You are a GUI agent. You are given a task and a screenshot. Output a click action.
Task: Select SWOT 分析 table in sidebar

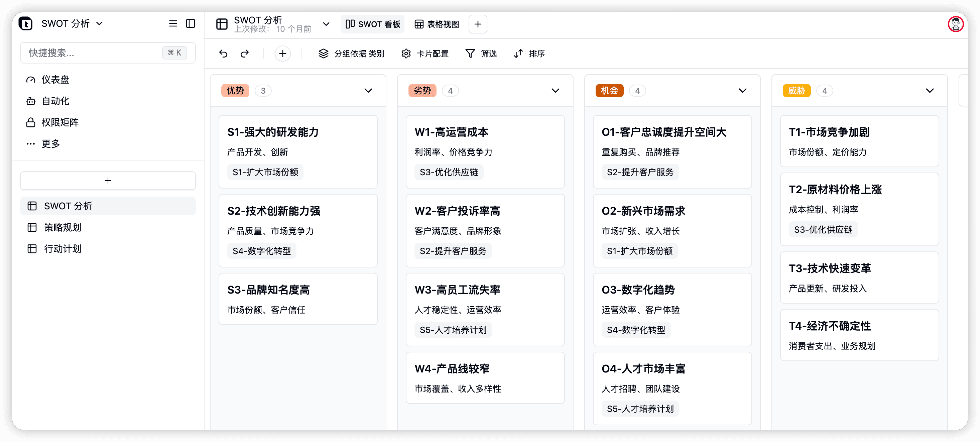108,206
